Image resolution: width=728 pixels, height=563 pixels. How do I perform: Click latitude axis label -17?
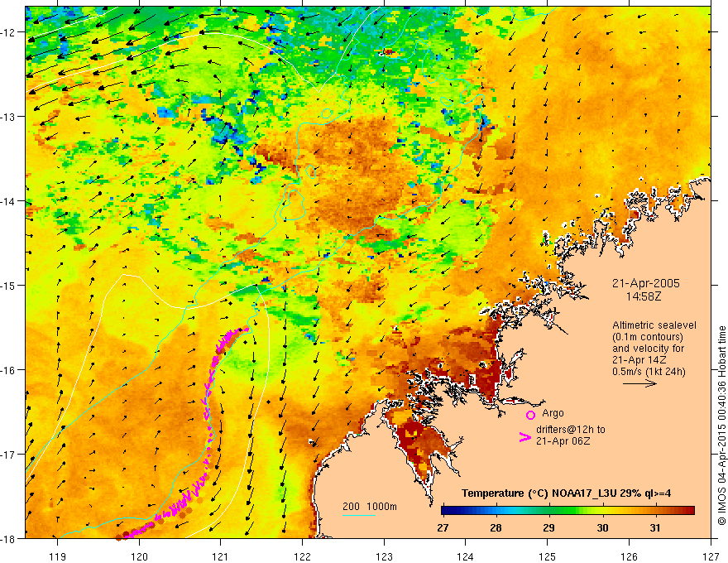[8, 455]
